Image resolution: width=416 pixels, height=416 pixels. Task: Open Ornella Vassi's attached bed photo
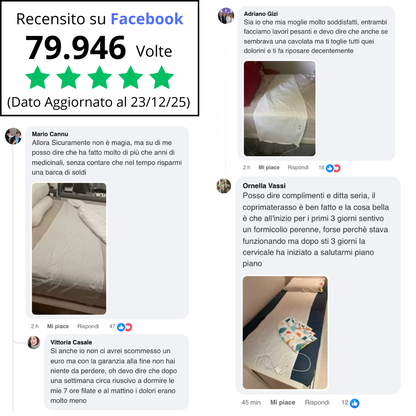pos(285,332)
